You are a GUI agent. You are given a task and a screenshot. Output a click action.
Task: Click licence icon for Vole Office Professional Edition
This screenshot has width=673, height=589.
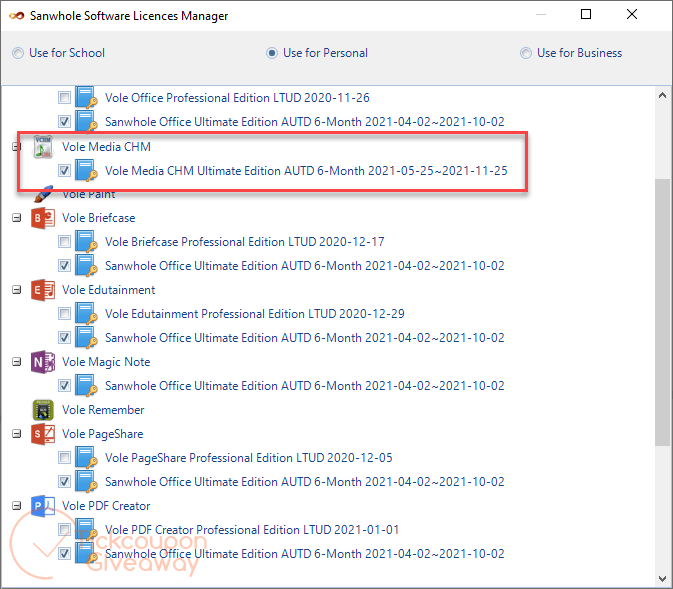pyautogui.click(x=86, y=98)
